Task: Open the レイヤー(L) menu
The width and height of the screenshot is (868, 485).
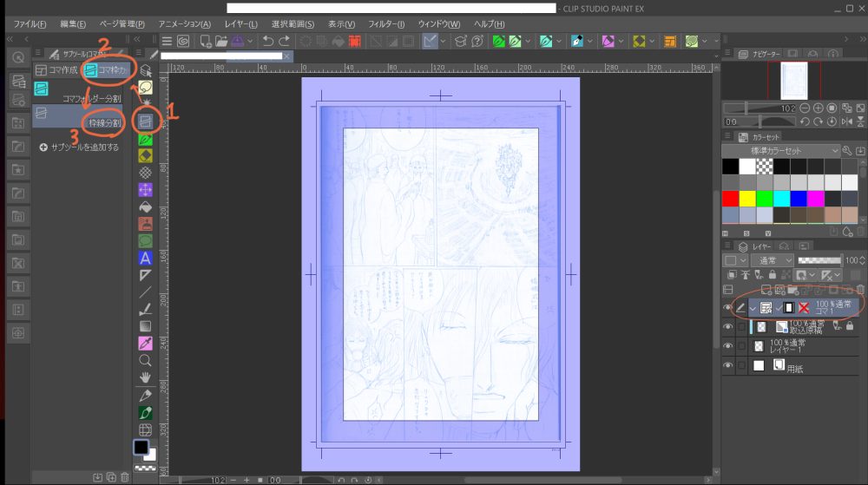Action: (x=240, y=23)
